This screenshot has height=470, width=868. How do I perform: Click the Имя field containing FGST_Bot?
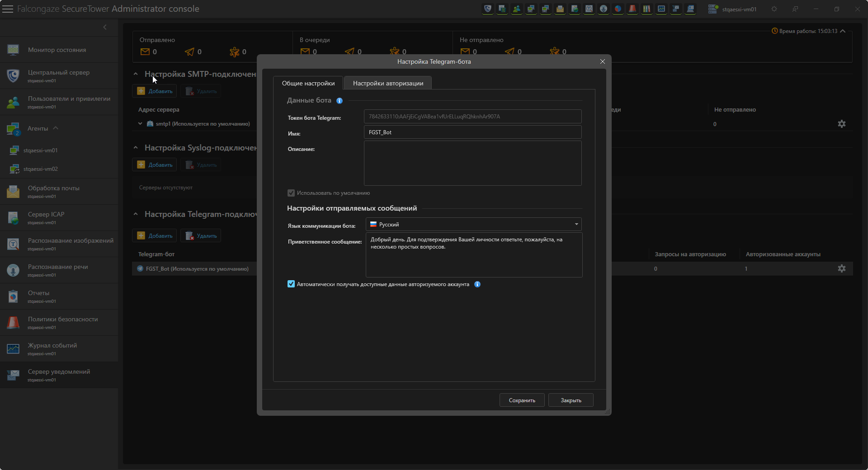472,132
